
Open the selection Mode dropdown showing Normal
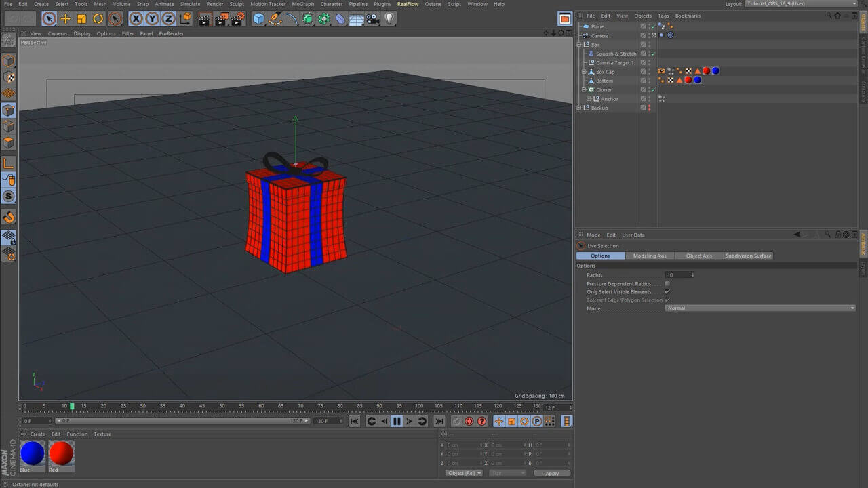click(x=760, y=308)
